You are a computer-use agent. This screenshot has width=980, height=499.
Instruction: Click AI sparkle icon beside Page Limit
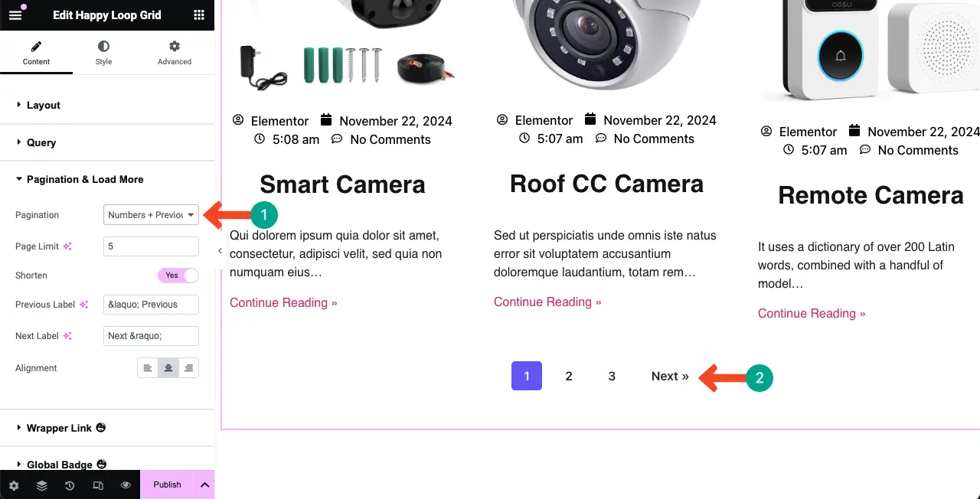click(67, 246)
